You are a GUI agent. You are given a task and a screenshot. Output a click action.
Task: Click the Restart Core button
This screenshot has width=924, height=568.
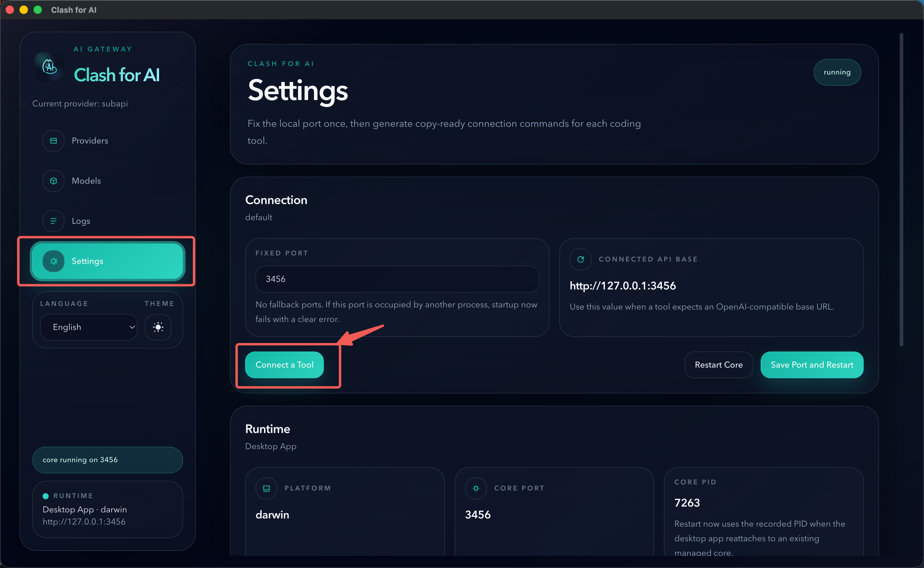[718, 365]
